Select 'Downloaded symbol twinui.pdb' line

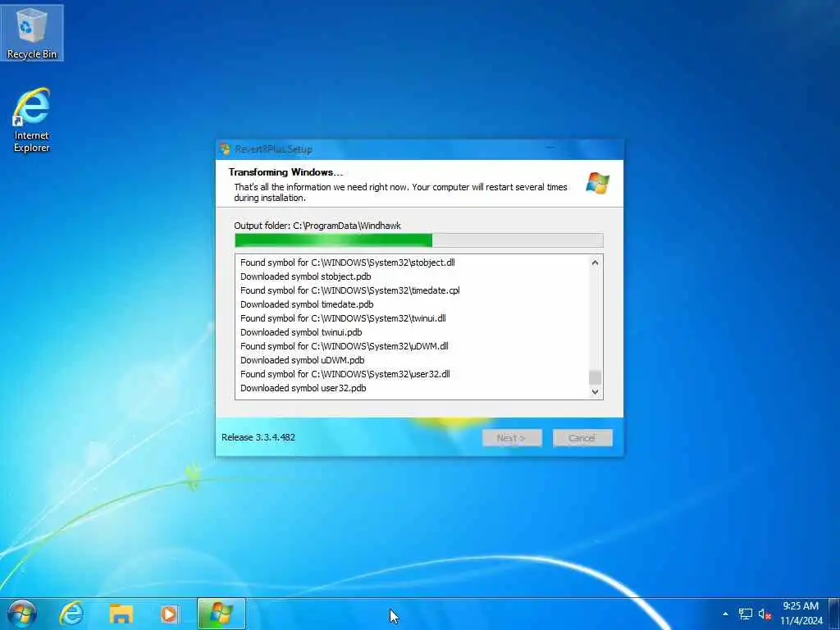pos(301,332)
